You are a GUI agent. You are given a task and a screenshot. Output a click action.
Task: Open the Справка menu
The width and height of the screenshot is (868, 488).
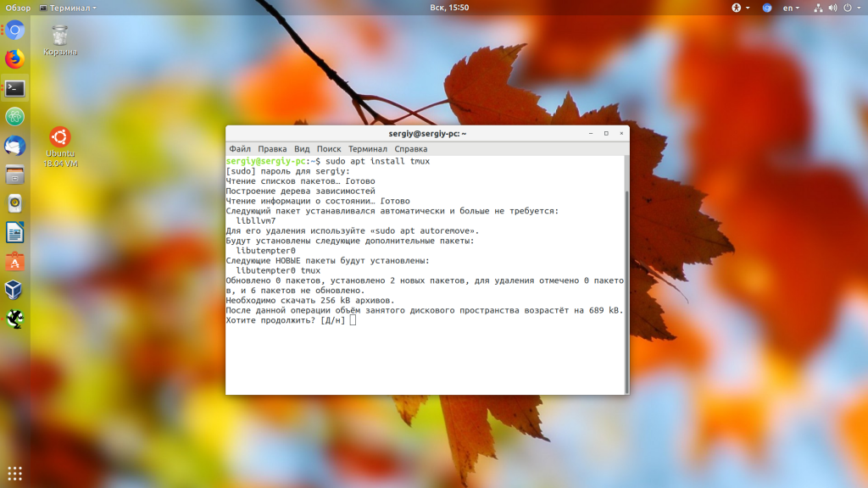coord(411,149)
